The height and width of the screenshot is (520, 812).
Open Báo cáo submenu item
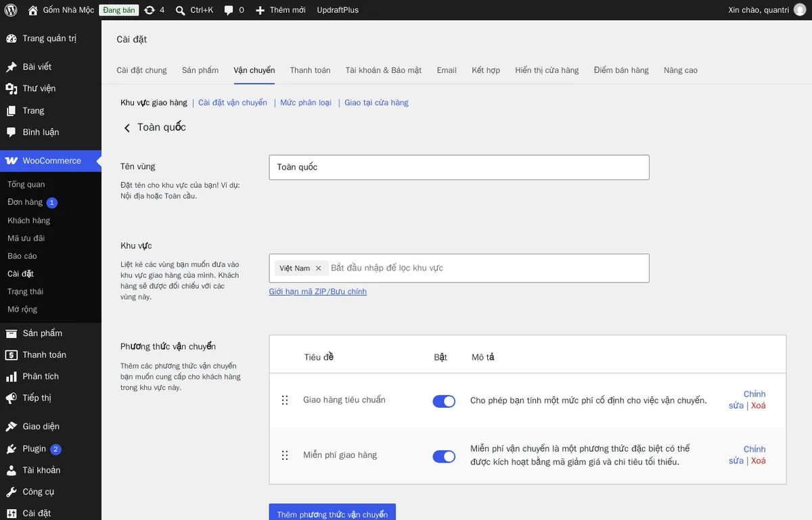[22, 256]
